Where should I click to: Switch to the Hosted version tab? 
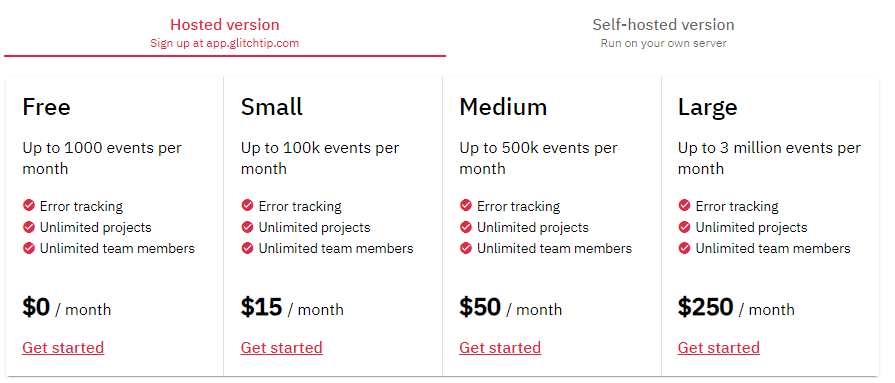(x=225, y=33)
